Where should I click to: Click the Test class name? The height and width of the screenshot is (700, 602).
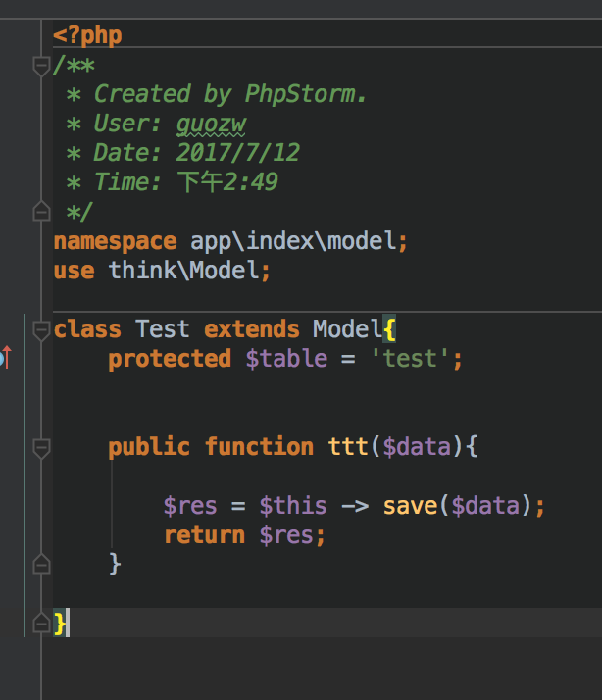click(x=162, y=329)
